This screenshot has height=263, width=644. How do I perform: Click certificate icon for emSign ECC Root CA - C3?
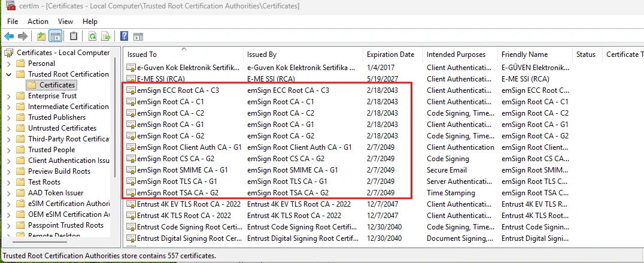[131, 90]
